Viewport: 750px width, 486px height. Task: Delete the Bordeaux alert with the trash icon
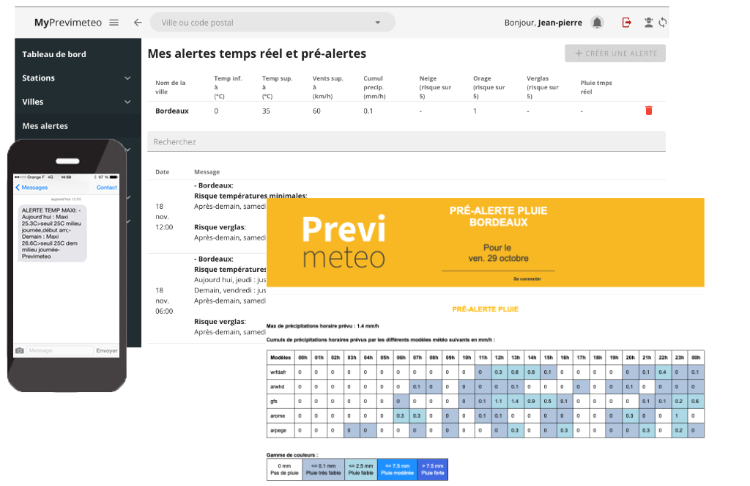pyautogui.click(x=649, y=110)
